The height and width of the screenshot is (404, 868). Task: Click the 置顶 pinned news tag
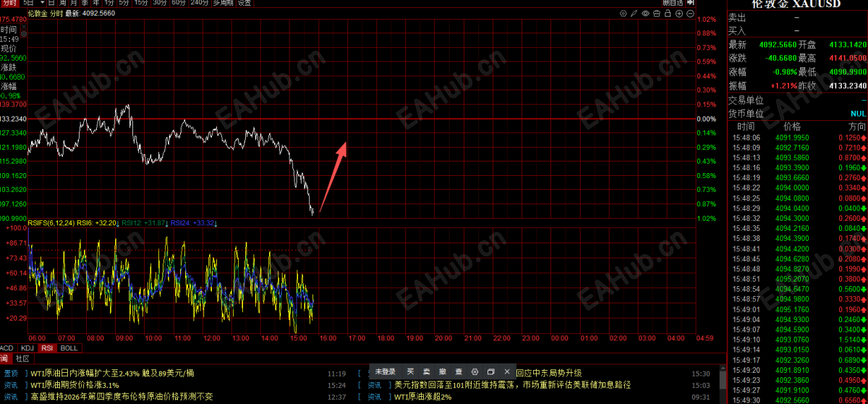tap(11, 373)
